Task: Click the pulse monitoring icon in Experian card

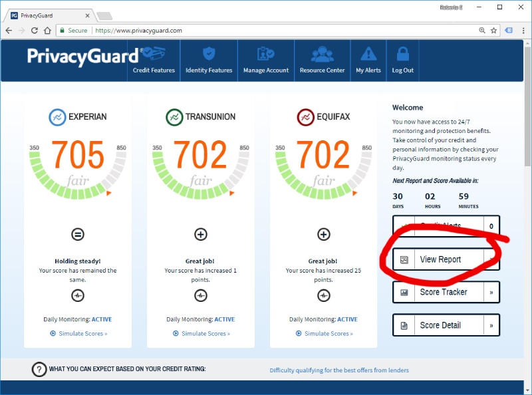Action: click(x=78, y=295)
